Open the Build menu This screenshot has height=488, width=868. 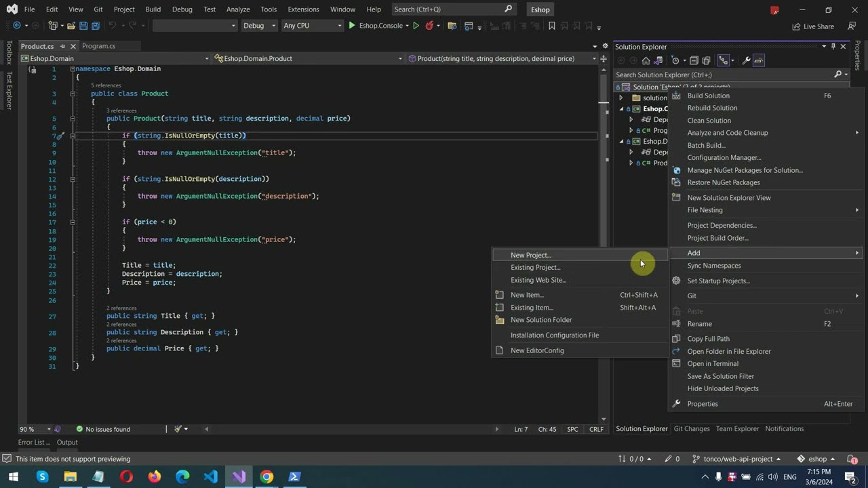(x=153, y=9)
